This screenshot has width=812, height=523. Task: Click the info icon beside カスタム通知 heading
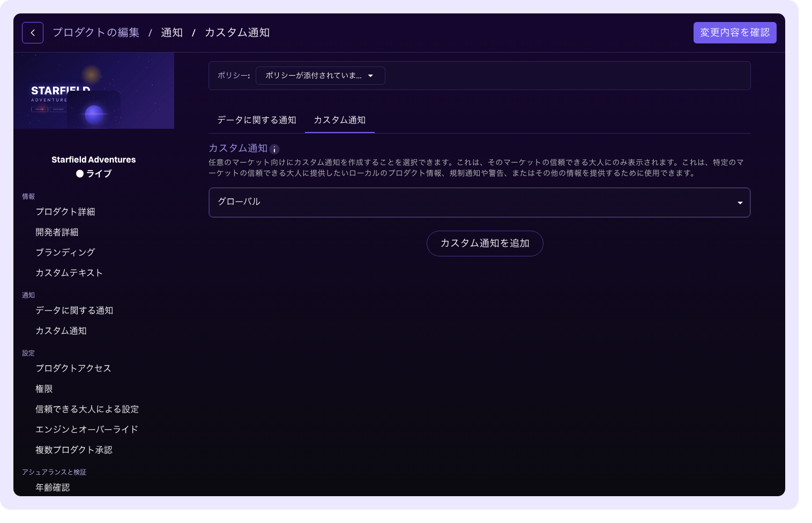274,149
